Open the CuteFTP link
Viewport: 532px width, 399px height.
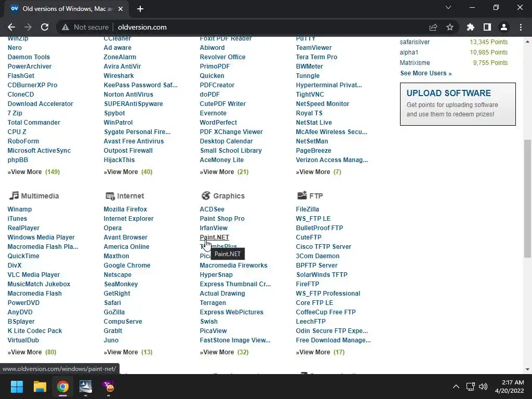[x=309, y=237]
